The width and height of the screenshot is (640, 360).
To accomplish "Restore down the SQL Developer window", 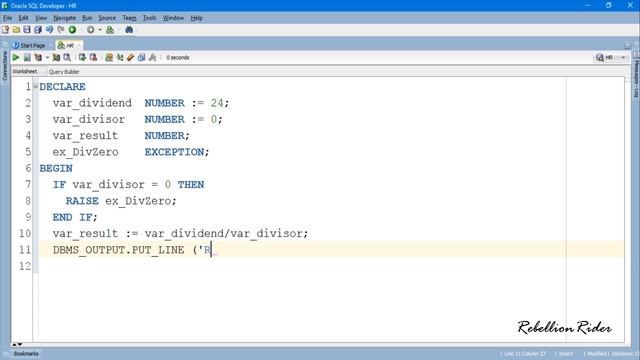I will 609,5.
